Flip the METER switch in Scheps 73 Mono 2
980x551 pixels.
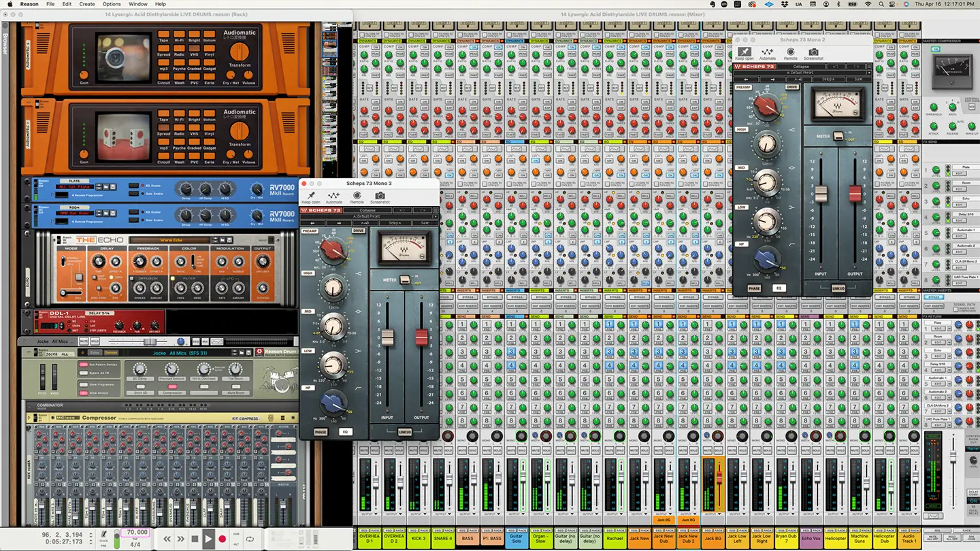(x=838, y=136)
